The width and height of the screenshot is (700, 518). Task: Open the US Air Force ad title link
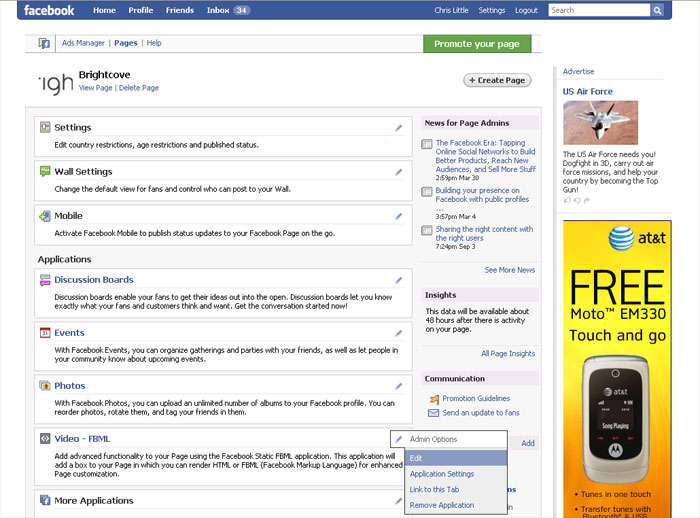pyautogui.click(x=588, y=92)
